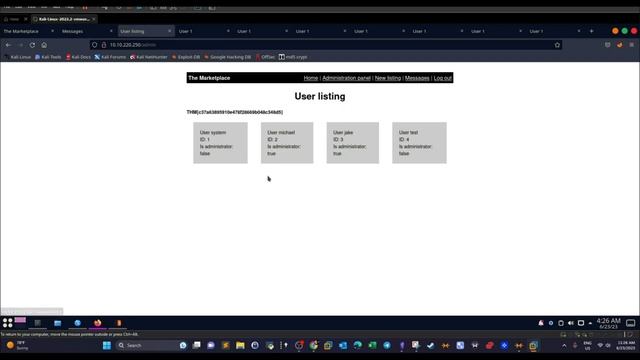Open the Kali Tools bookmark
Screen dimensions: 640x360
(48, 57)
